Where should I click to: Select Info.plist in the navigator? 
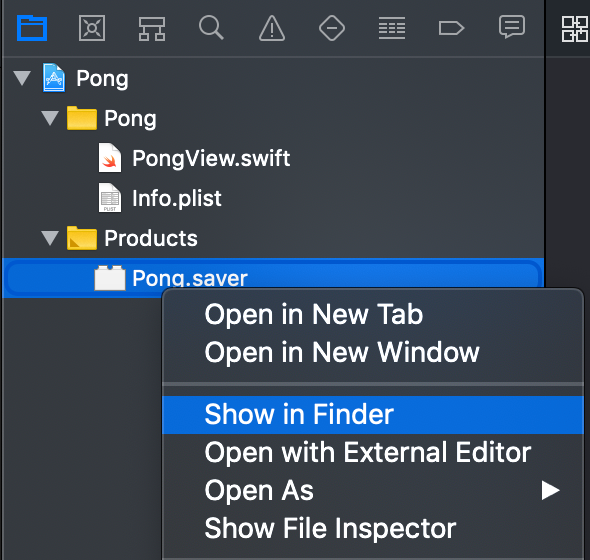pos(177,198)
